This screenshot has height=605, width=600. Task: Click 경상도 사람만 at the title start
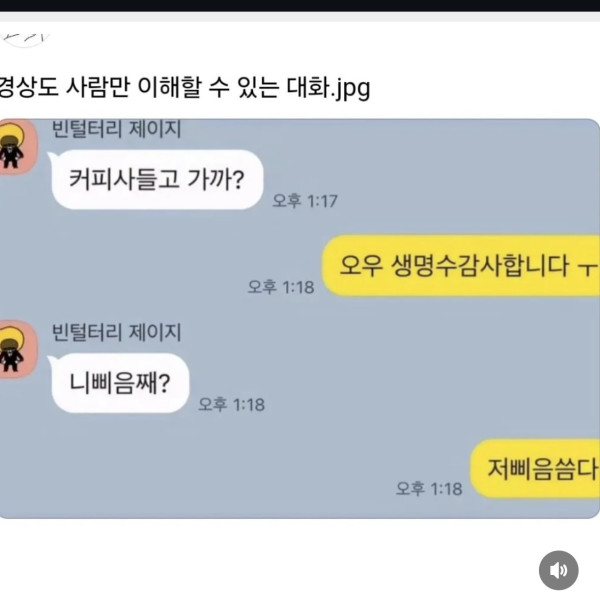click(64, 87)
